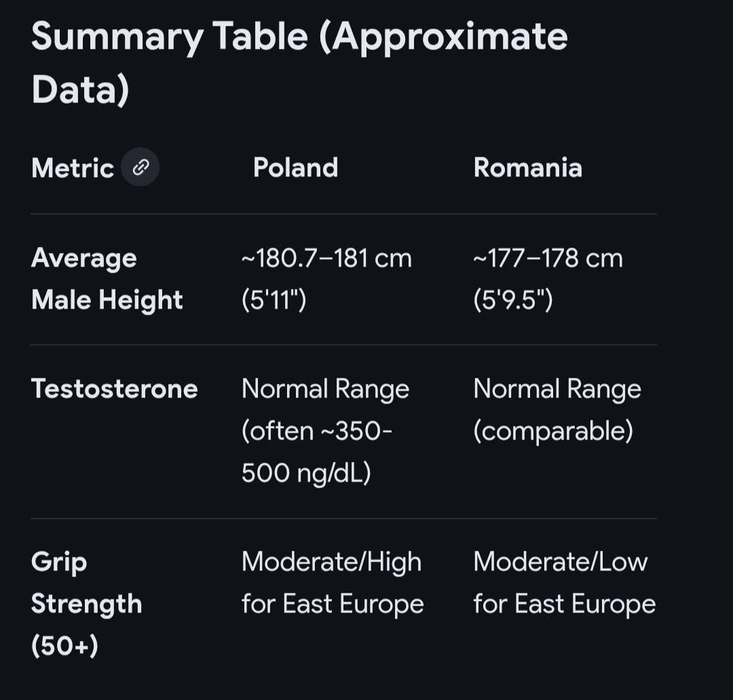
Task: Click the Testosterone row label
Action: pos(114,389)
